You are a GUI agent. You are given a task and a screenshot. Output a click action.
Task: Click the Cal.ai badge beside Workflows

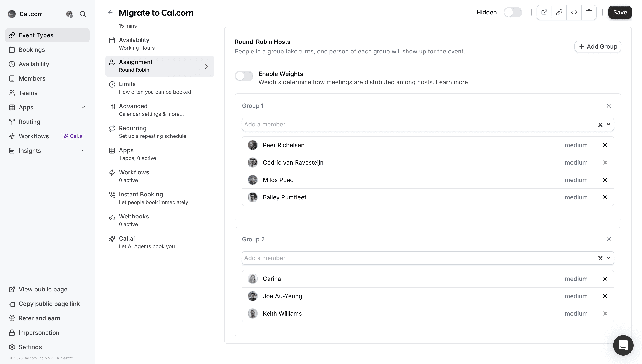(x=73, y=136)
